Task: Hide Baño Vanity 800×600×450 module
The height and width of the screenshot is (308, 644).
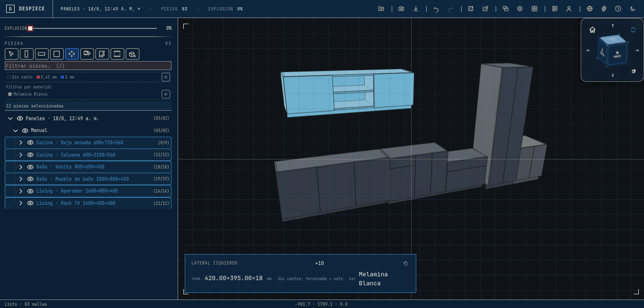Action: click(x=30, y=167)
